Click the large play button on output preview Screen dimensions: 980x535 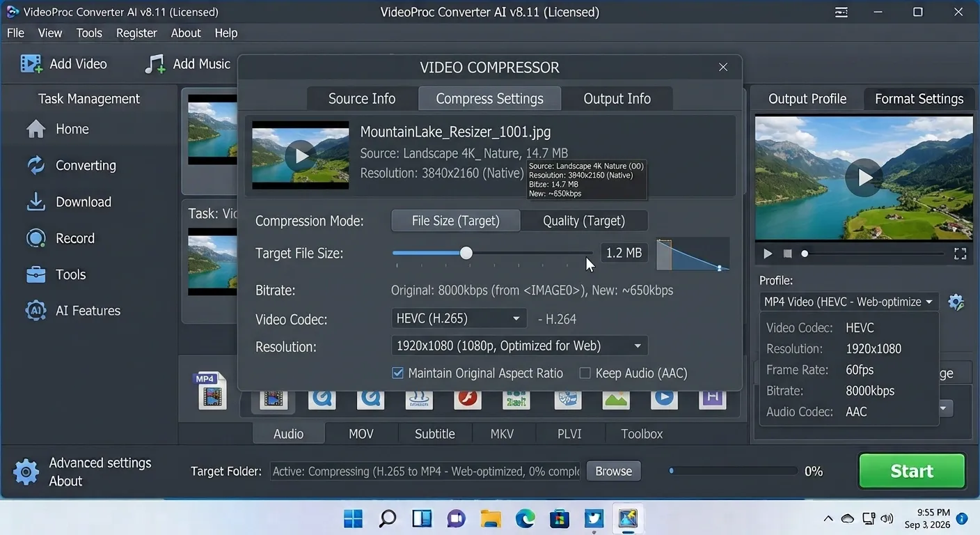tap(864, 178)
